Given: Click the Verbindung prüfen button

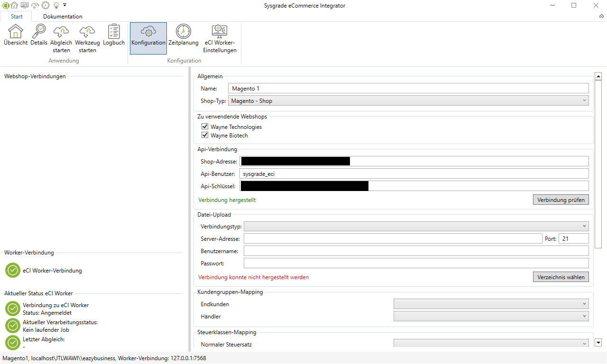Looking at the screenshot, I should tap(561, 200).
